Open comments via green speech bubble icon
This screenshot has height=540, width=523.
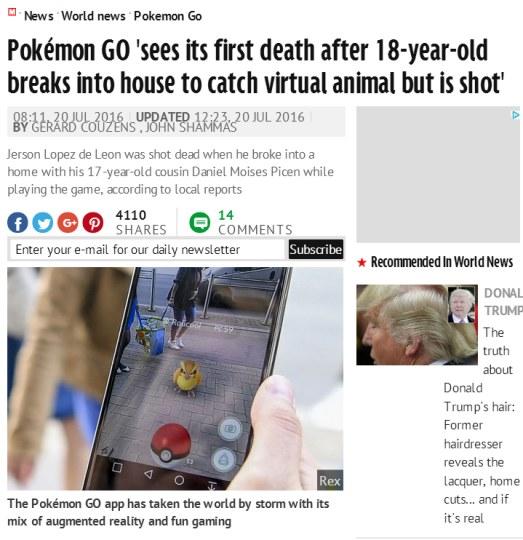point(200,222)
